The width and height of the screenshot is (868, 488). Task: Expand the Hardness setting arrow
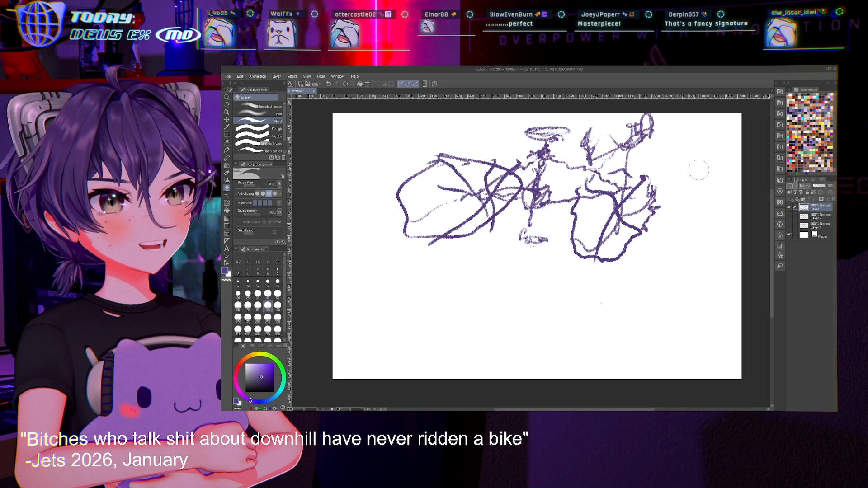pyautogui.click(x=279, y=203)
